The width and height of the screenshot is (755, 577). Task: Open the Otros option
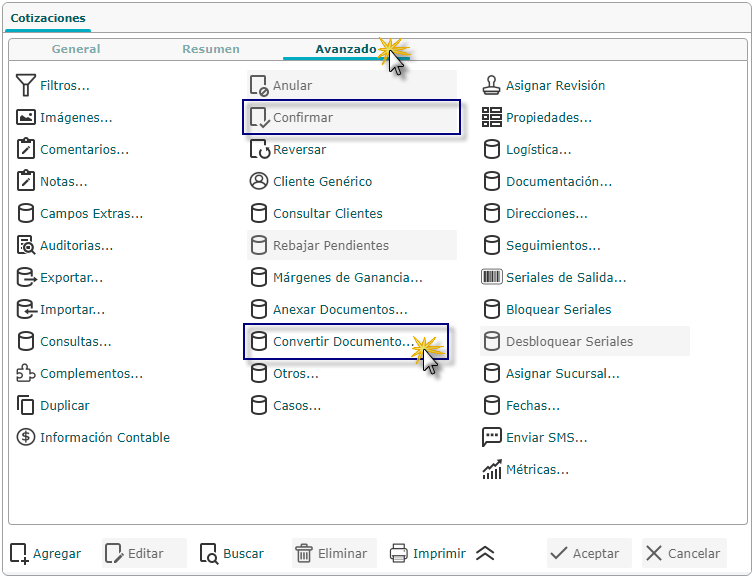coord(284,373)
